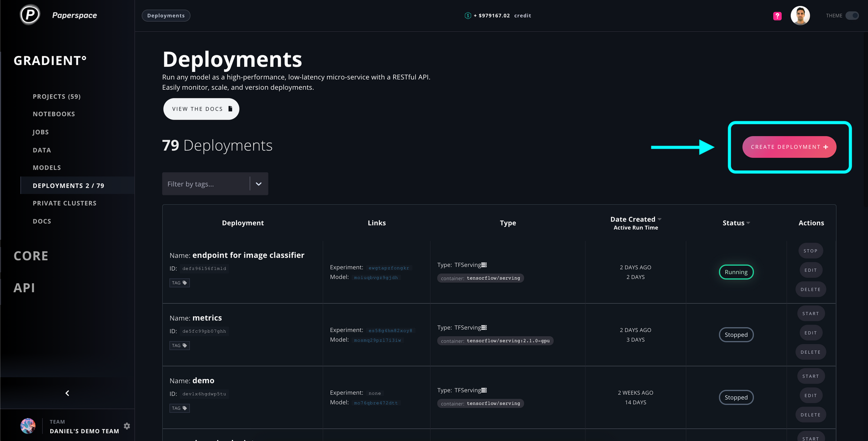Click Create Deployment button
This screenshot has height=441, width=868.
tap(789, 147)
